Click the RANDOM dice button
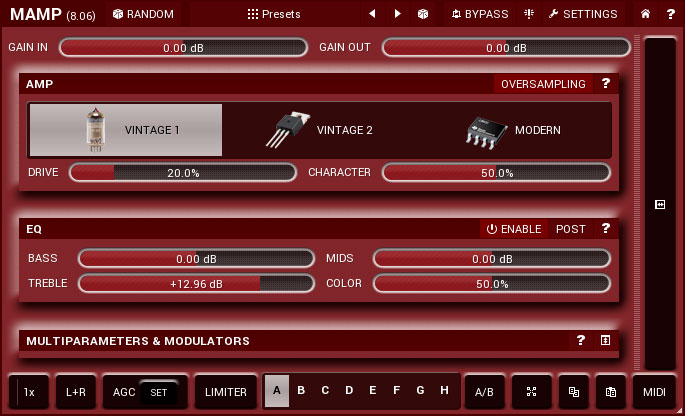This screenshot has width=685, height=416. 143,14
